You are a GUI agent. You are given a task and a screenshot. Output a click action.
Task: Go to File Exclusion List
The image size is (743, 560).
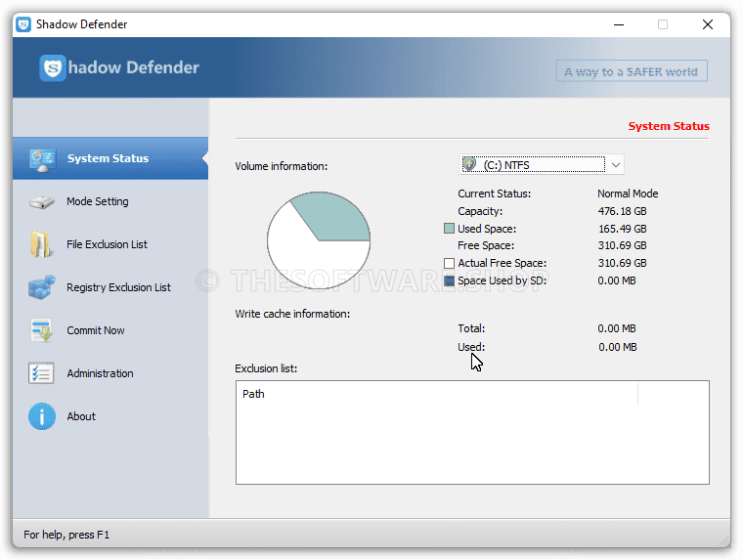point(110,244)
